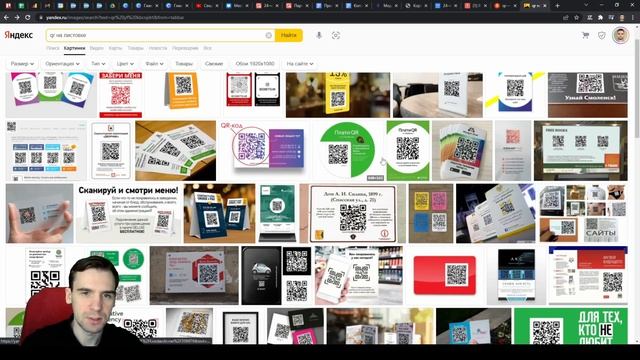Open the 'Сайты' collage QR image

[583, 213]
